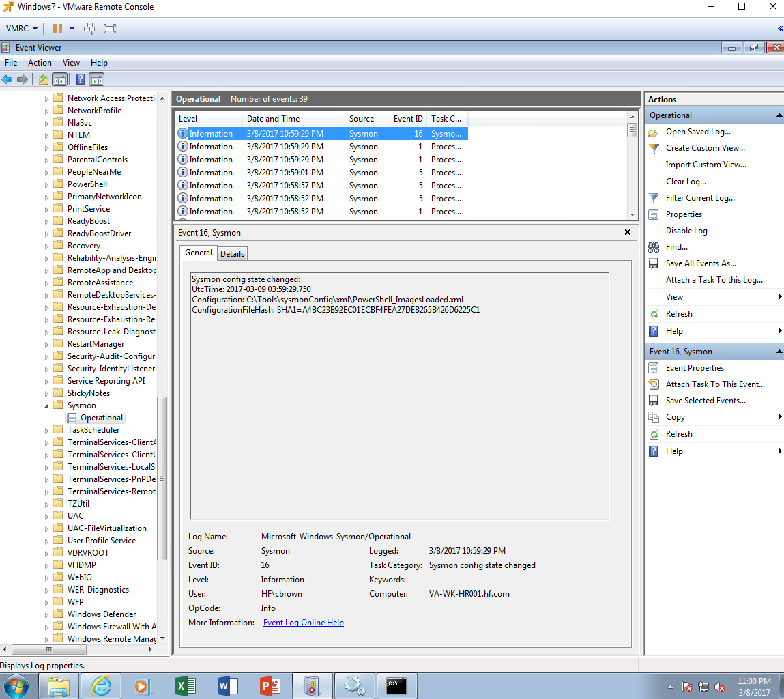The height and width of the screenshot is (699, 784).
Task: Click Create Custom View funnel icon
Action: click(x=654, y=148)
